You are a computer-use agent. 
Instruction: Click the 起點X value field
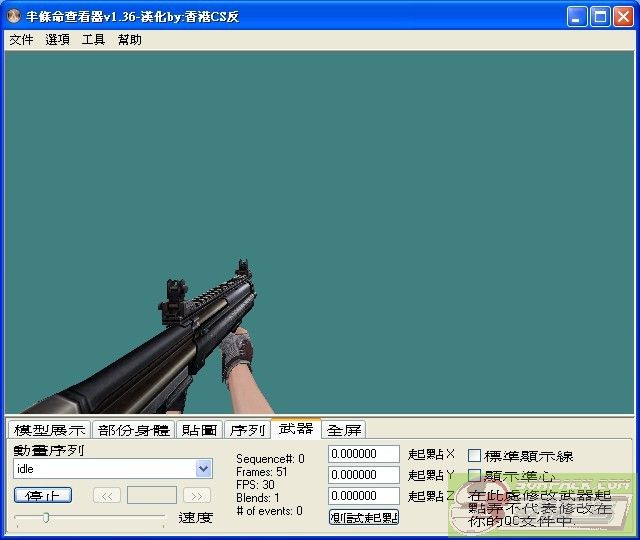coord(364,454)
